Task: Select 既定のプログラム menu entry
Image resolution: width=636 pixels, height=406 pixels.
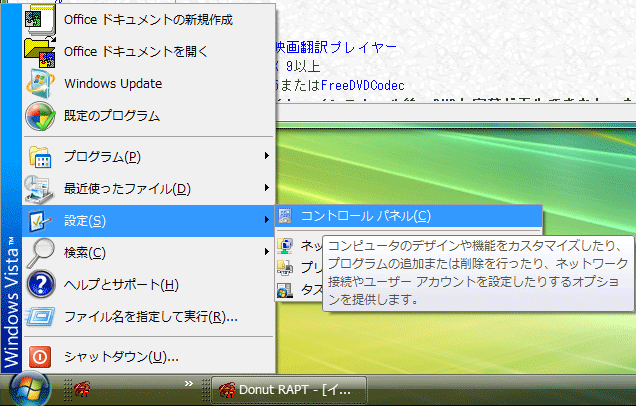Action: pos(149,116)
